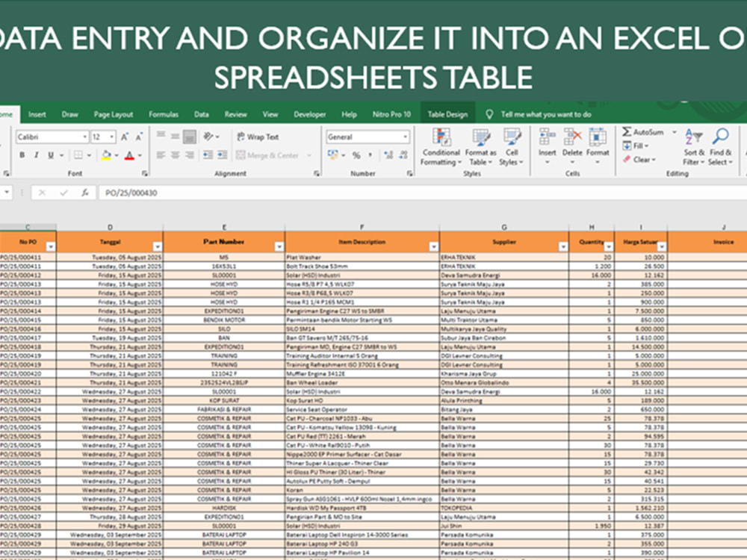The width and height of the screenshot is (747, 560).
Task: Click Decrease Decimal icon
Action: pos(403,155)
